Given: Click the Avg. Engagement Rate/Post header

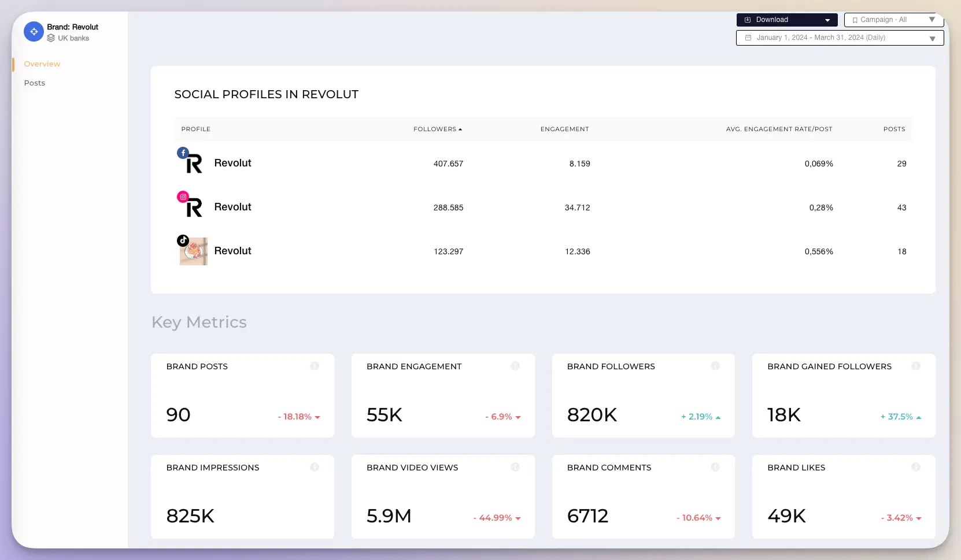Looking at the screenshot, I should (779, 129).
